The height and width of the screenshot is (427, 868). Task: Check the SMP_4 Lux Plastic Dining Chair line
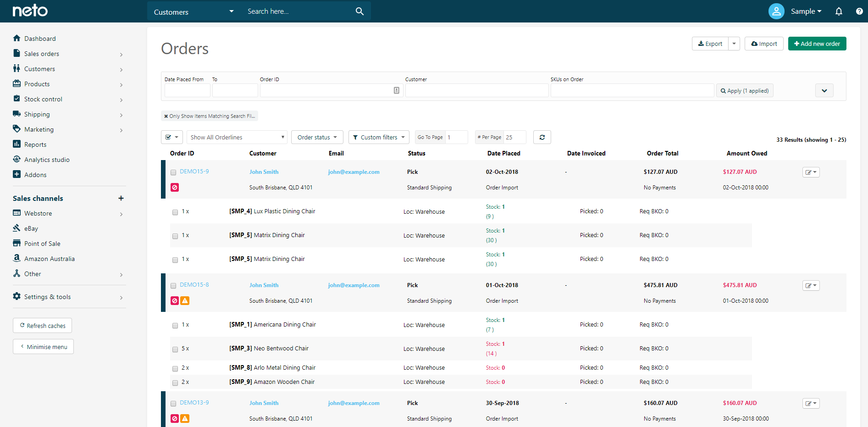[175, 212]
